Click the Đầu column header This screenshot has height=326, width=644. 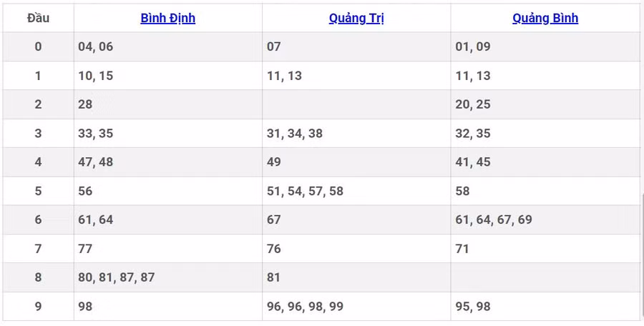(38, 19)
